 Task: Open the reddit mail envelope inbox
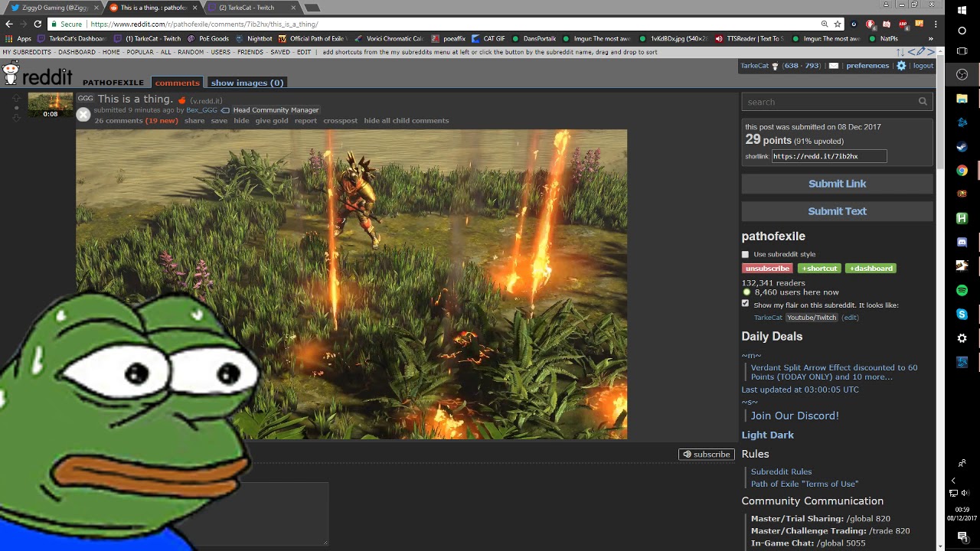point(834,66)
